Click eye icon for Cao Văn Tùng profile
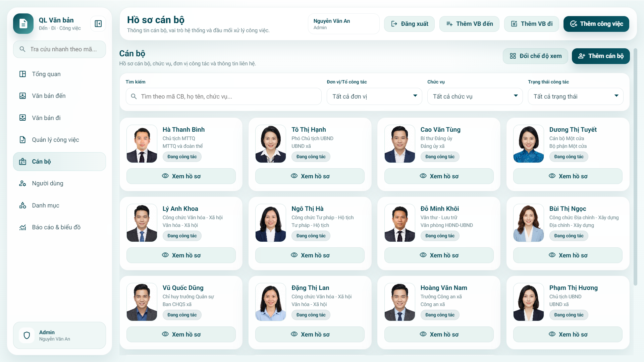 (423, 176)
